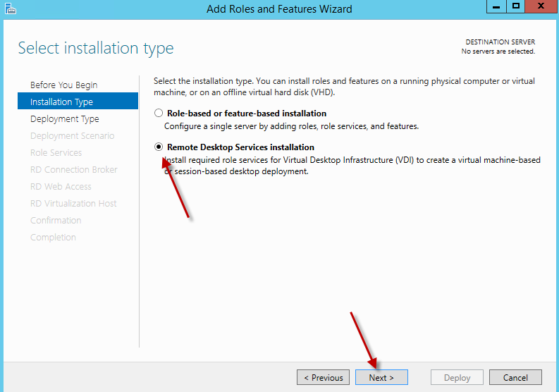Select Remote Desktop Services installation option

pos(159,147)
